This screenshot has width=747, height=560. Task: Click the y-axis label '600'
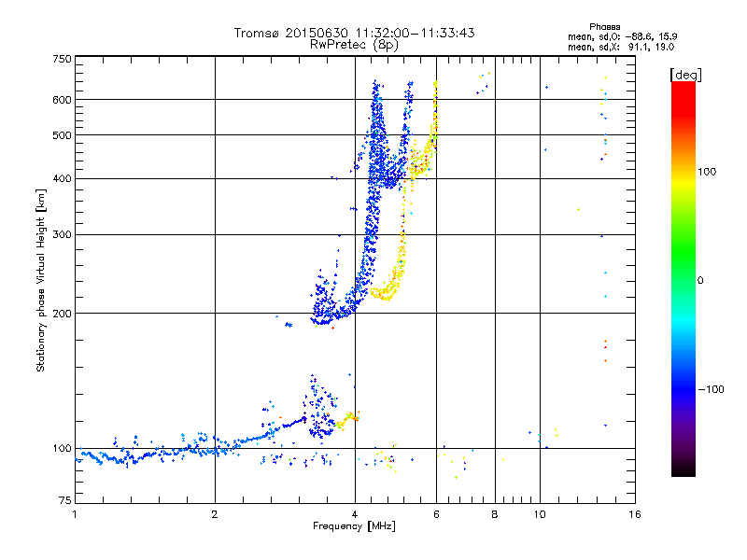(x=62, y=100)
